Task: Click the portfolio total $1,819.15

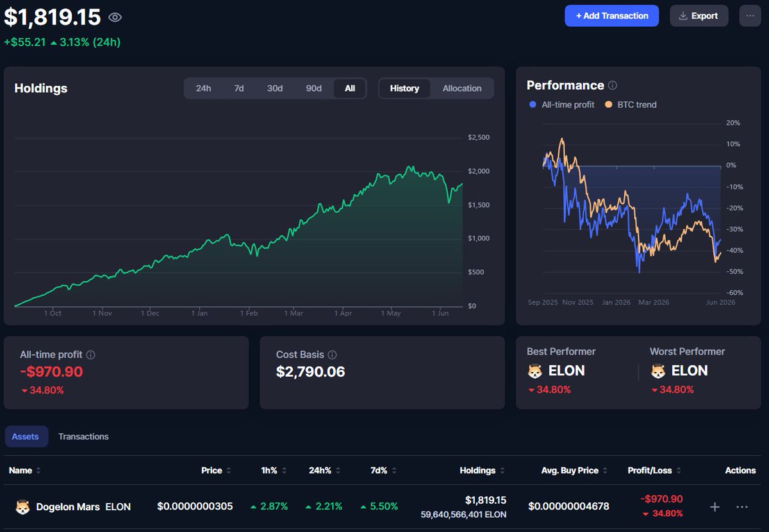Action: (x=53, y=17)
